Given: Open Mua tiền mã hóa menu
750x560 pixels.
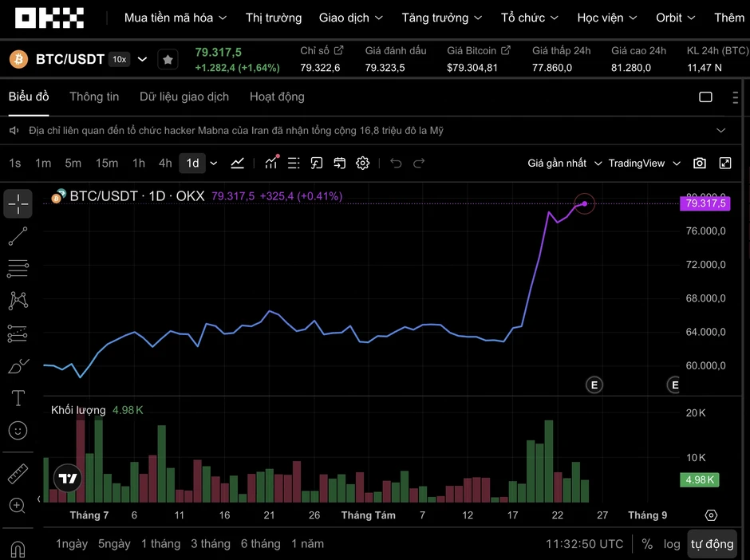Looking at the screenshot, I should point(175,18).
